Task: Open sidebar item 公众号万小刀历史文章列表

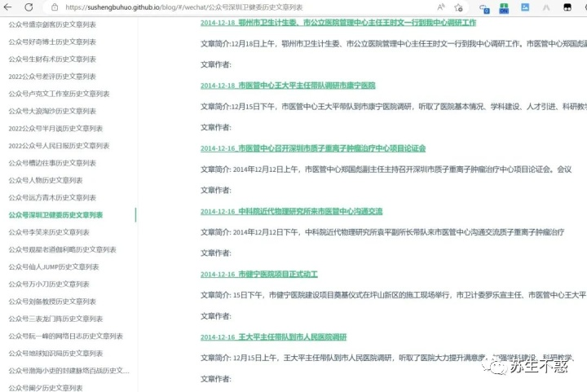Action: point(49,284)
